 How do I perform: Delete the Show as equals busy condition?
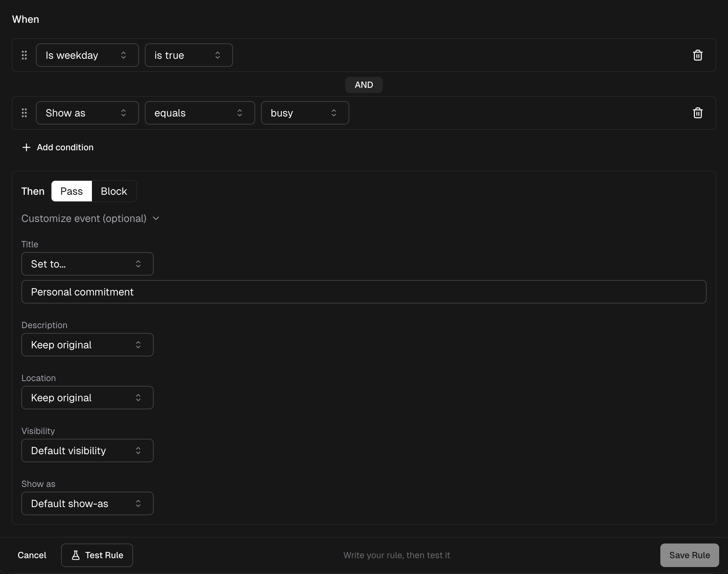pyautogui.click(x=697, y=113)
